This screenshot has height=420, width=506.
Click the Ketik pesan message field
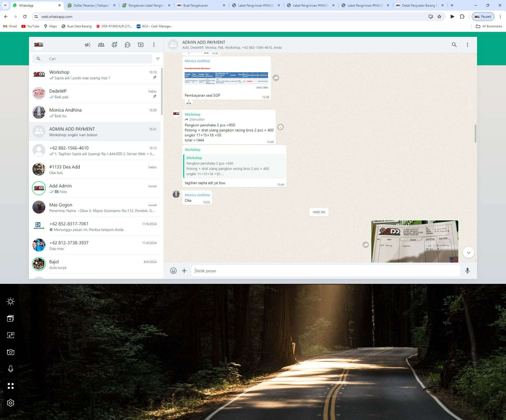pos(325,271)
